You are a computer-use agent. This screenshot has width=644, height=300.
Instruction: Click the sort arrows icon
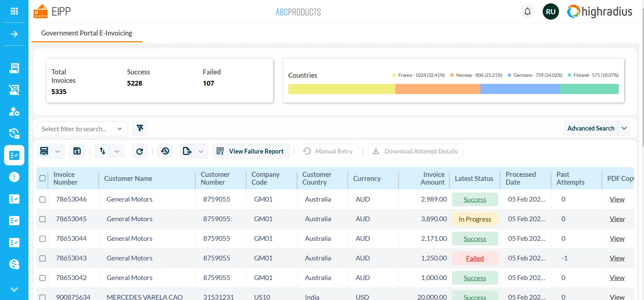tap(102, 151)
